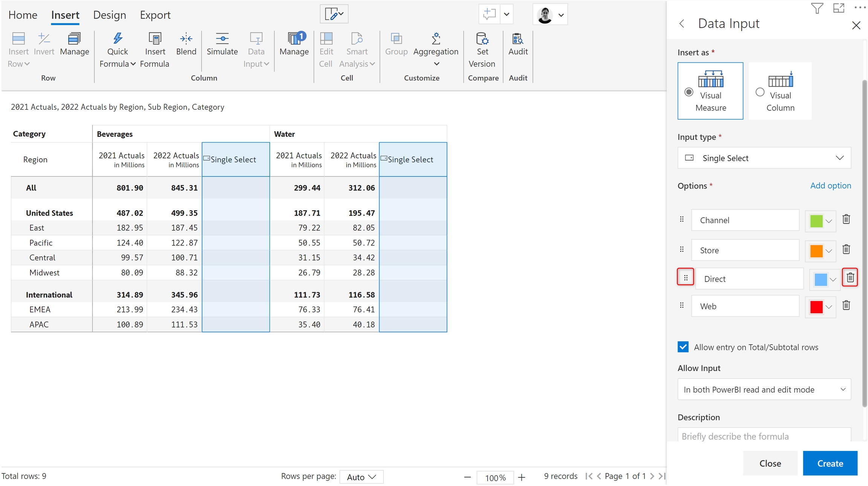Select the Visual Measure radio button
This screenshot has height=486, width=868.
coord(689,92)
